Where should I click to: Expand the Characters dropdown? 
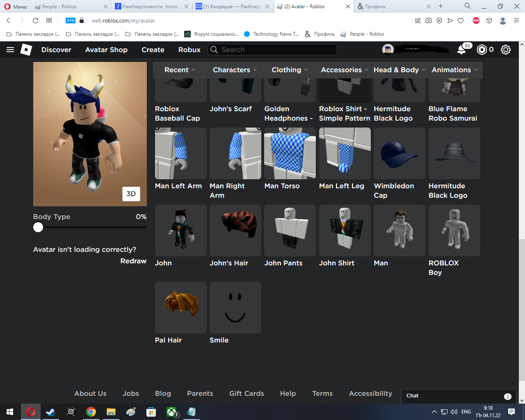235,70
